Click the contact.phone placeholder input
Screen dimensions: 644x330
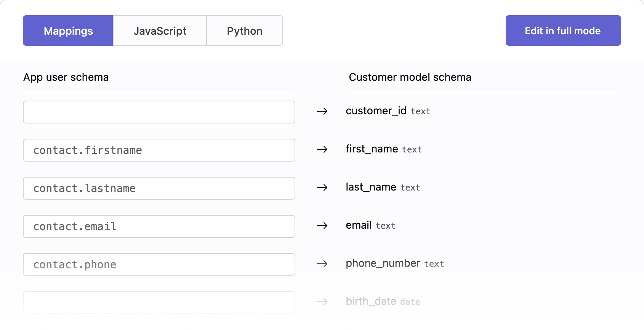pos(159,264)
